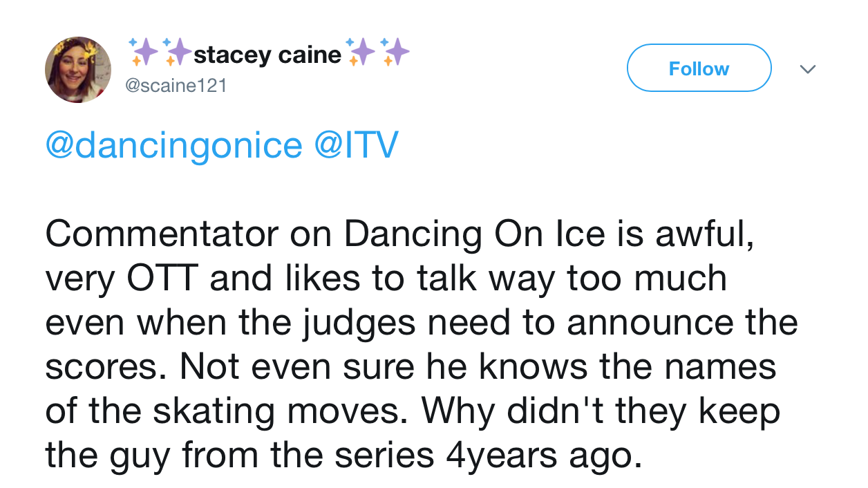Image resolution: width=868 pixels, height=488 pixels.
Task: Go to the @scaine121 handle
Action: (176, 86)
